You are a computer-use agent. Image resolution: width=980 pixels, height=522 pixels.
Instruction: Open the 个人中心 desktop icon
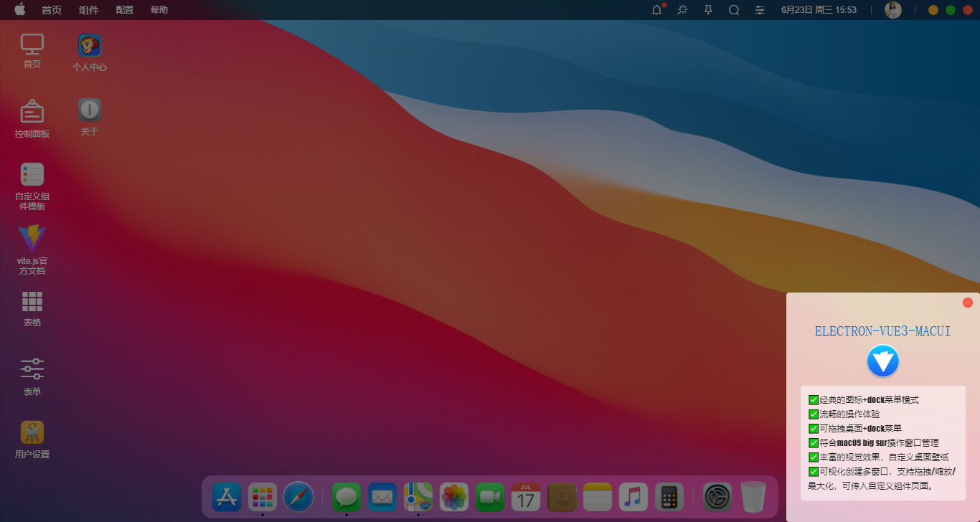89,45
